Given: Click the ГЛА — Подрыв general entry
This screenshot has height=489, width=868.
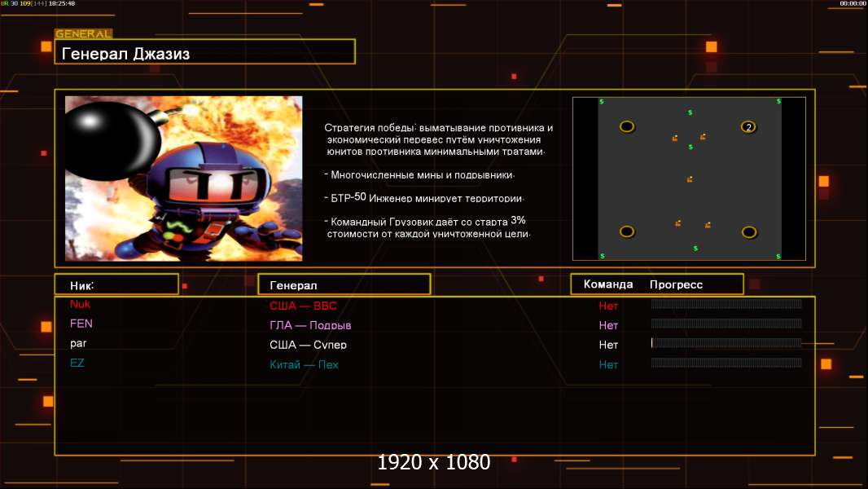Looking at the screenshot, I should pos(310,325).
